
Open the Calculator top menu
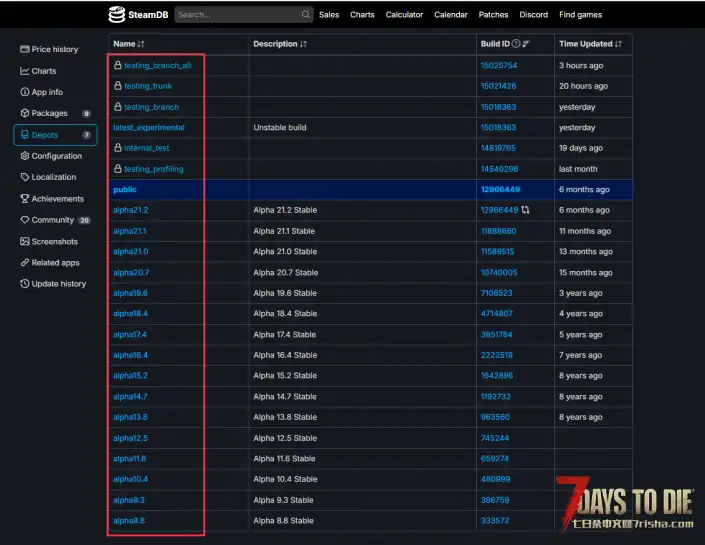coord(404,14)
